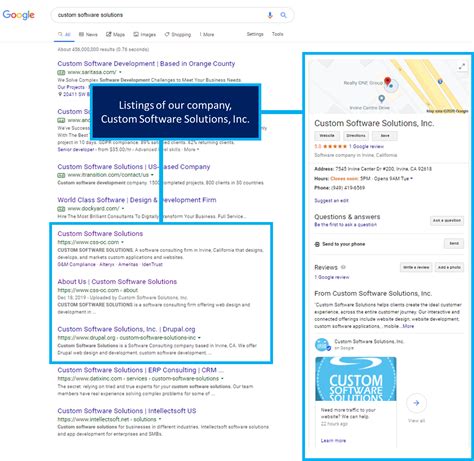Click inside the search box text
Viewport: 474px width, 461px height.
point(90,15)
